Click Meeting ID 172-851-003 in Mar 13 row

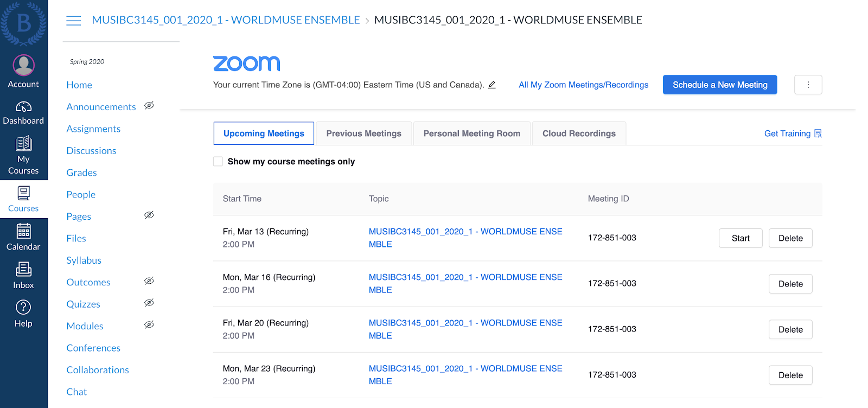612,238
